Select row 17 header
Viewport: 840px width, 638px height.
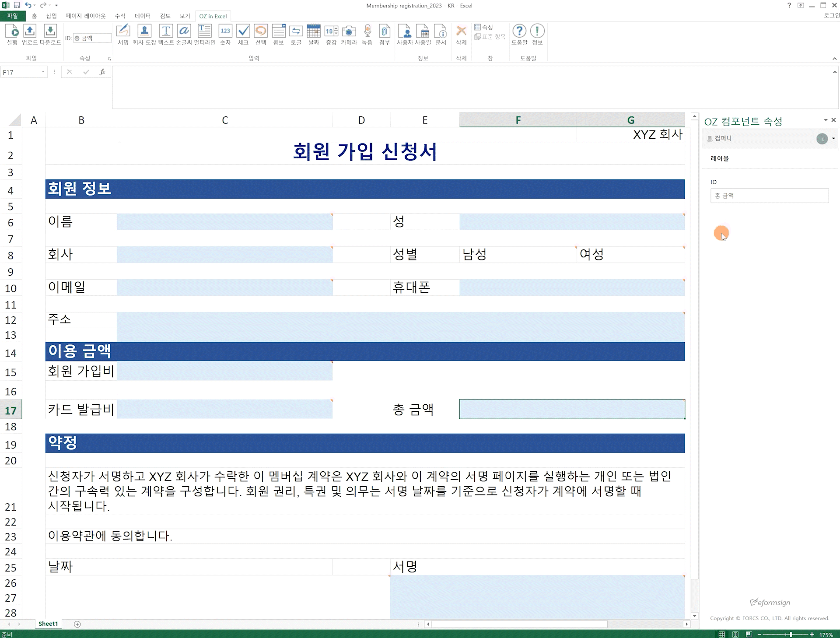10,410
